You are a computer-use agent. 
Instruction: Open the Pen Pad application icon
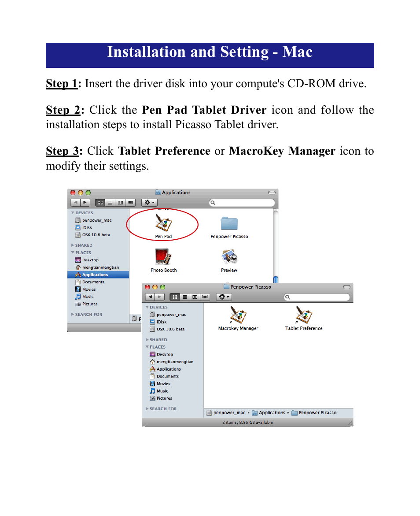[x=163, y=223]
